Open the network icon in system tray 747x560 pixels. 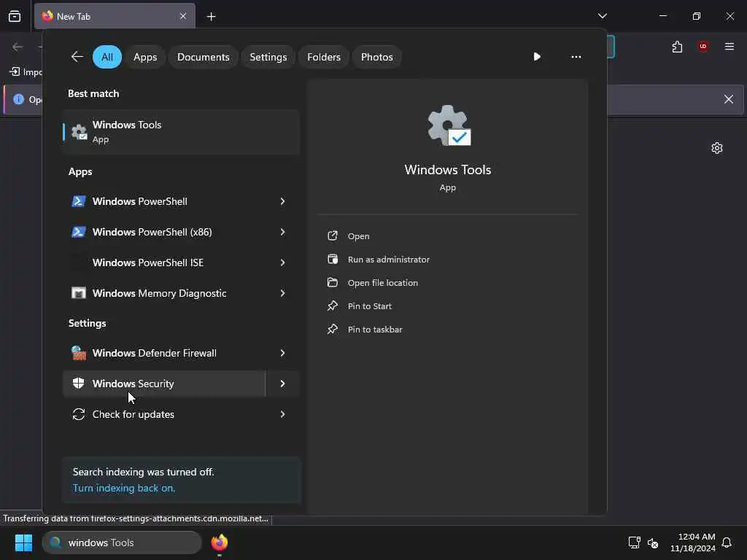[634, 542]
